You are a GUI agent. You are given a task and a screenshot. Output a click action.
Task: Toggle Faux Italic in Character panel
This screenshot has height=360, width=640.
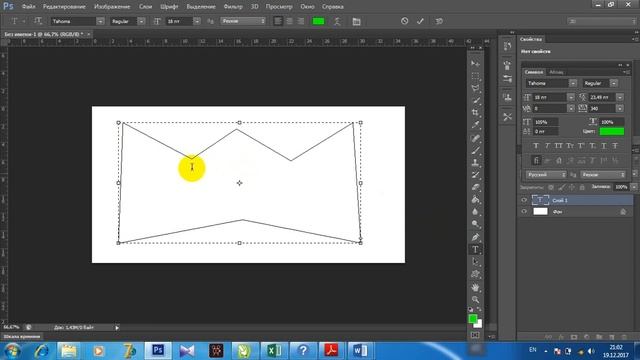click(548, 146)
